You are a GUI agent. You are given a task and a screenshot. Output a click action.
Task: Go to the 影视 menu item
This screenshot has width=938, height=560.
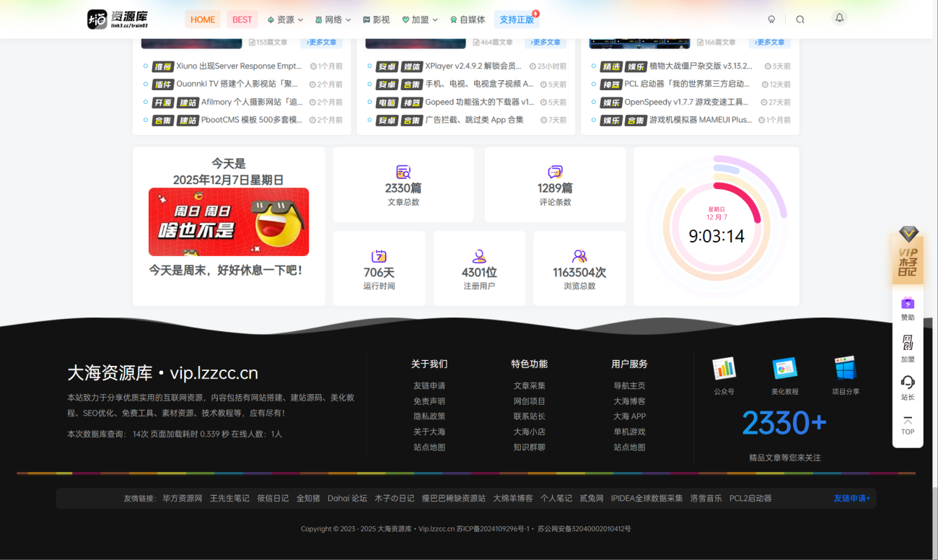click(376, 19)
